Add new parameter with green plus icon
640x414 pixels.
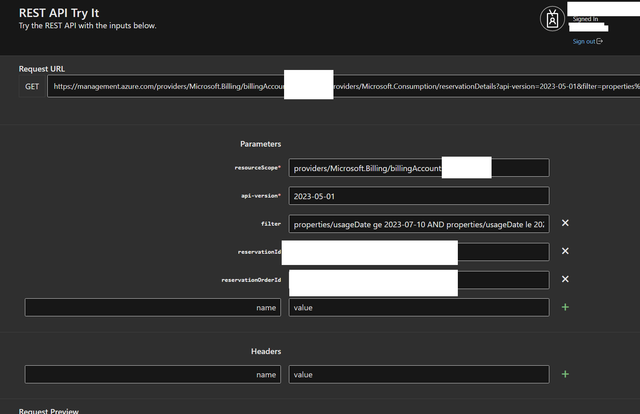565,307
